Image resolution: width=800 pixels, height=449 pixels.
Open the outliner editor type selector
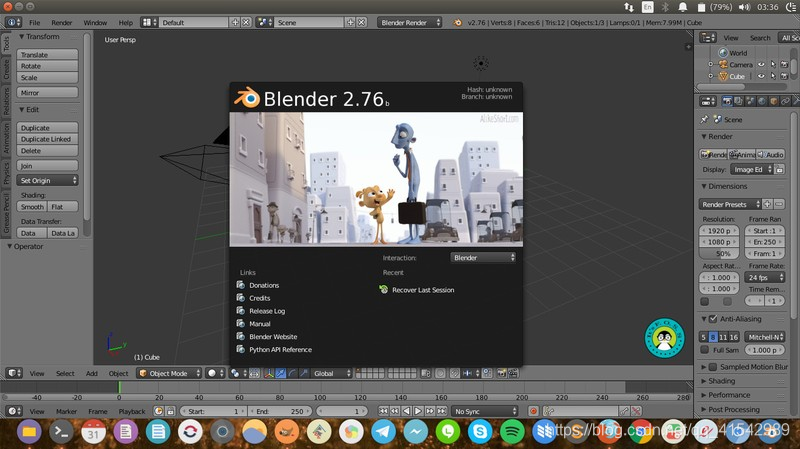tap(708, 37)
